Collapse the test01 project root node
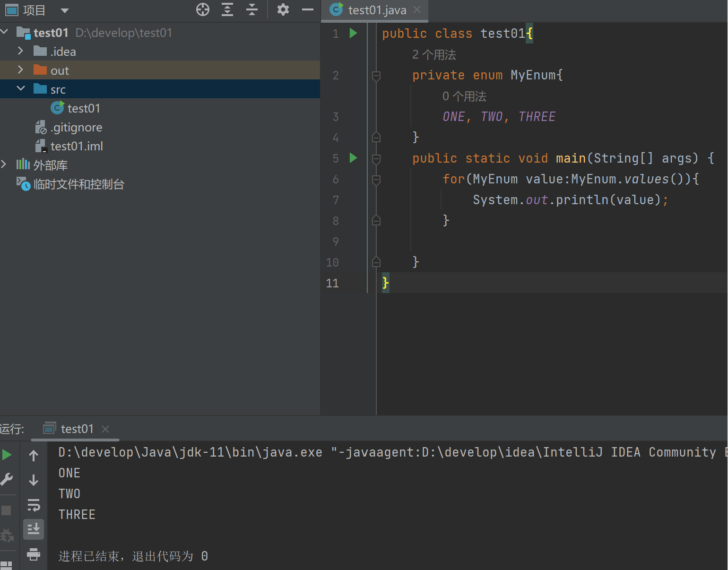Screen dimensions: 728x570 (x=5, y=32)
